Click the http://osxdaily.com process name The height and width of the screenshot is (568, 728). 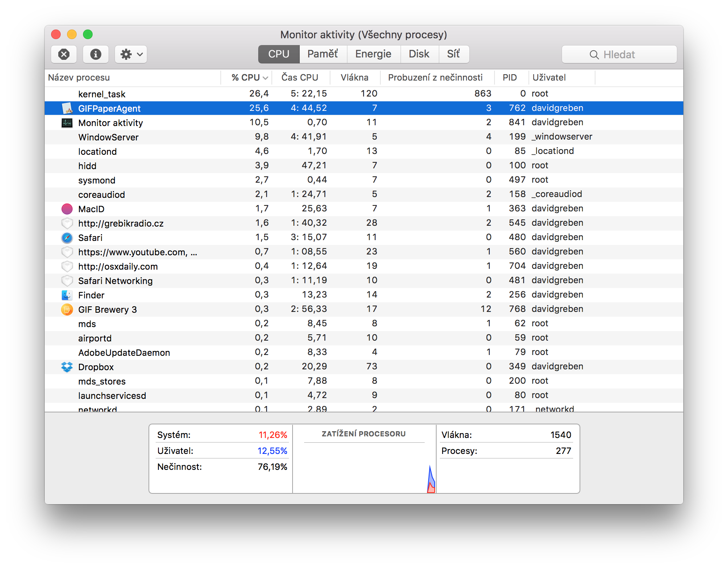coord(118,266)
